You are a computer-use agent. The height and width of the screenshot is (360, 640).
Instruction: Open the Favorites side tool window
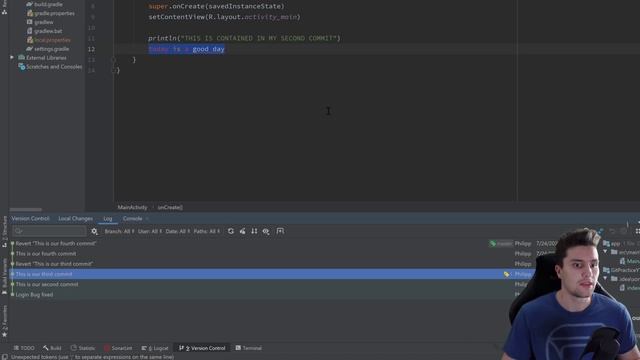click(4, 321)
